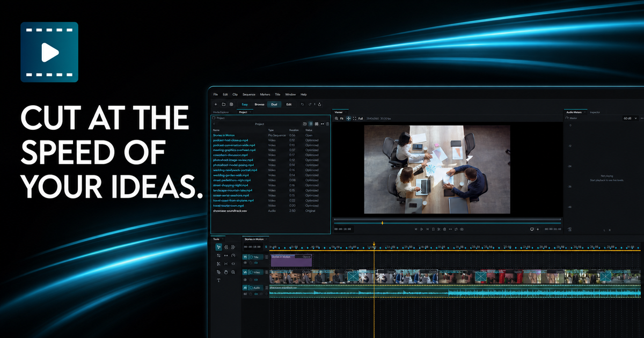Toggle the A1 audio track target button
The height and width of the screenshot is (338, 644).
click(x=245, y=288)
